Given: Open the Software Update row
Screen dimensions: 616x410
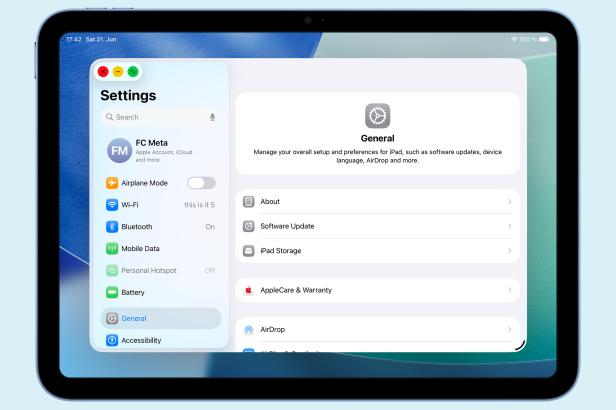Looking at the screenshot, I should click(378, 226).
